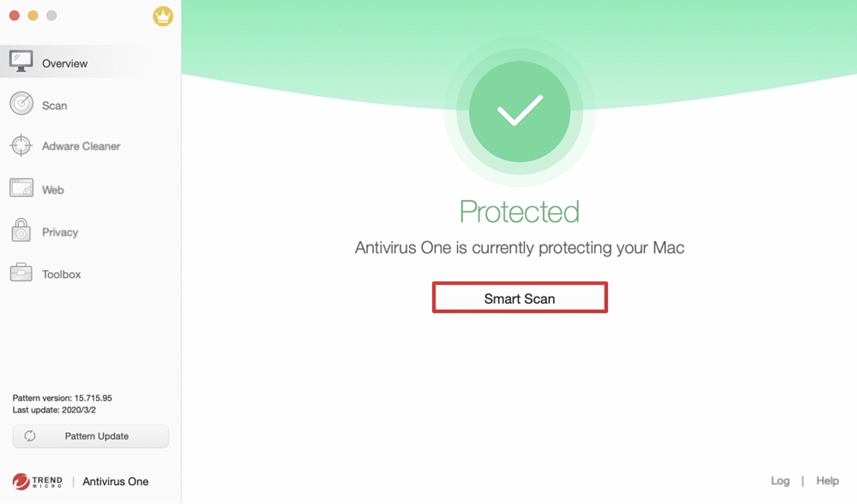The width and height of the screenshot is (857, 504).
Task: Open the Log page
Action: click(x=780, y=481)
